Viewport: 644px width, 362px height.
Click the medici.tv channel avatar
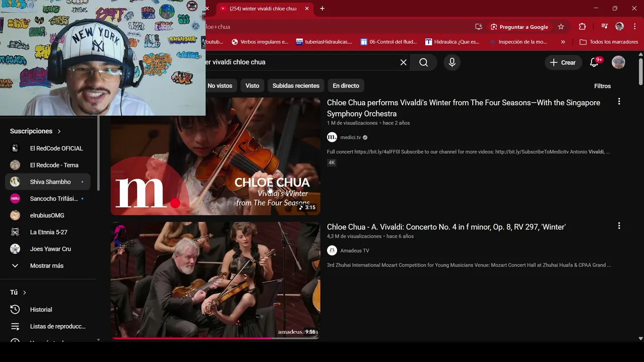point(332,137)
